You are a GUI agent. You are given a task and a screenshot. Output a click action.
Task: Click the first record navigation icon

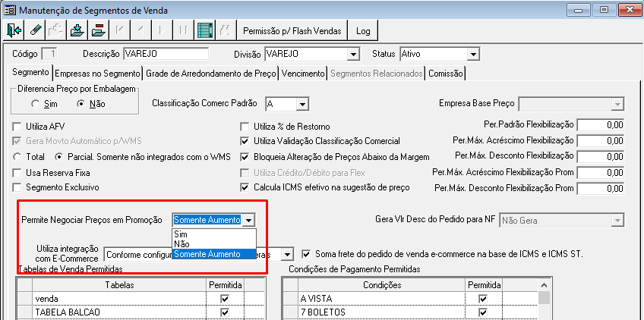(120, 30)
